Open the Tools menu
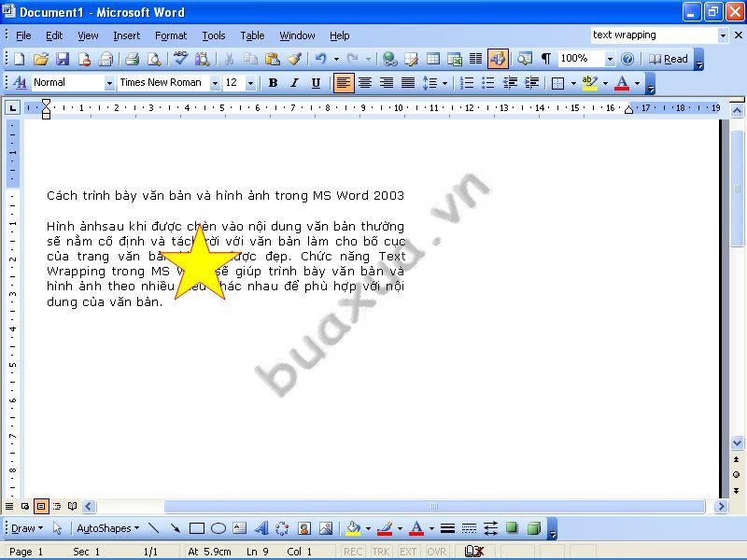Screen dimensions: 747x560 coord(214,35)
